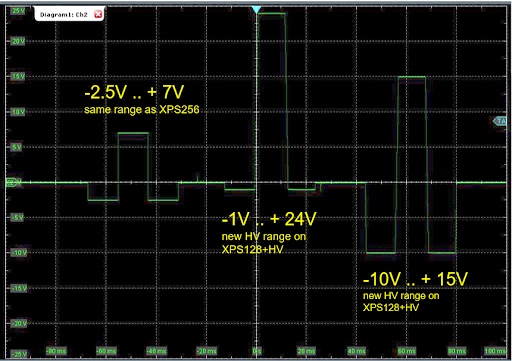Click the -40 ms time axis label
The height and width of the screenshot is (361, 512).
click(157, 351)
